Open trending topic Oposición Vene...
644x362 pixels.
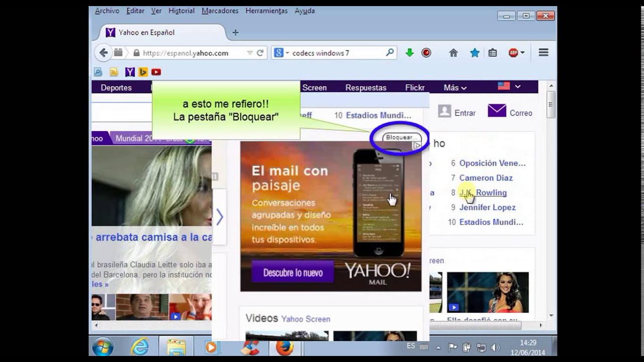[493, 163]
